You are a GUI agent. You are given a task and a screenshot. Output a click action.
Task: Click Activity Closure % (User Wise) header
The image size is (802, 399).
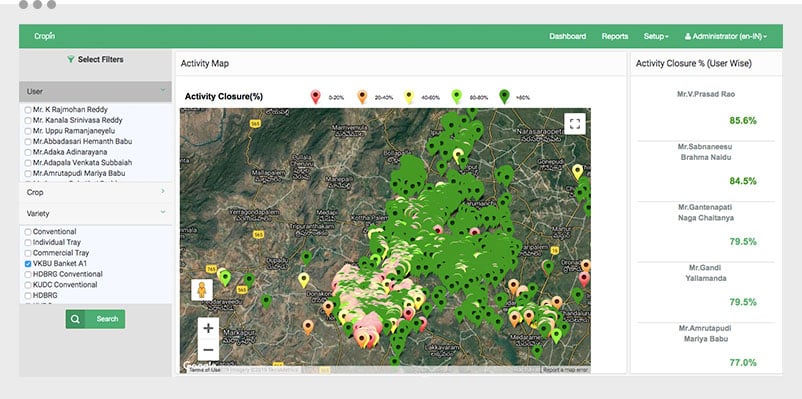click(x=694, y=63)
